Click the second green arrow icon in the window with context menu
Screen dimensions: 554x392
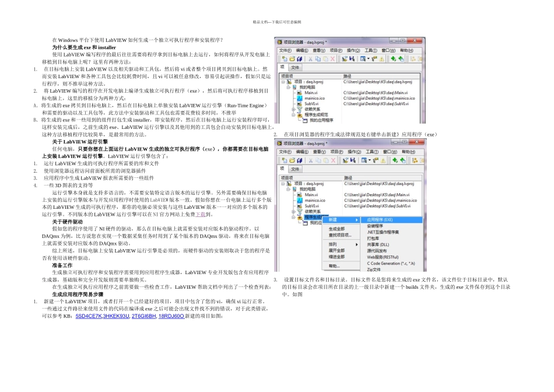403,160
